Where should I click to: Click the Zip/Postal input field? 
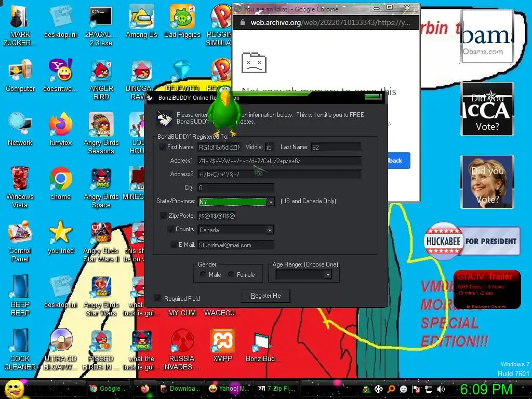pos(217,216)
